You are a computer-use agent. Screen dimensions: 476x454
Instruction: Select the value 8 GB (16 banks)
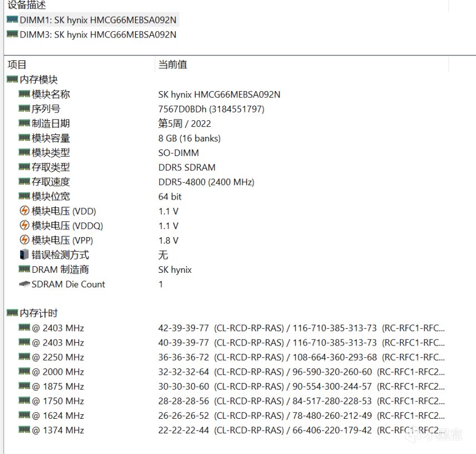pyautogui.click(x=189, y=138)
